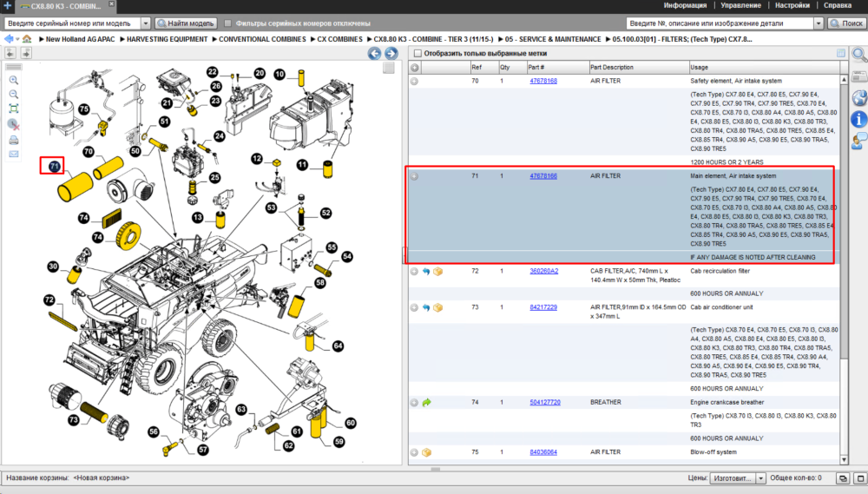
Task: Open back-history dropdown next to back arrow
Action: pyautogui.click(x=17, y=39)
